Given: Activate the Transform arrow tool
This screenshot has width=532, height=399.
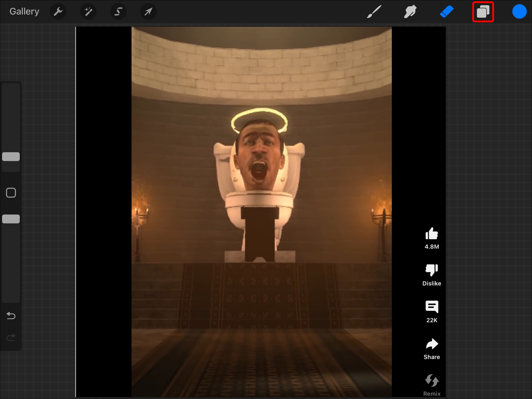Looking at the screenshot, I should click(148, 12).
